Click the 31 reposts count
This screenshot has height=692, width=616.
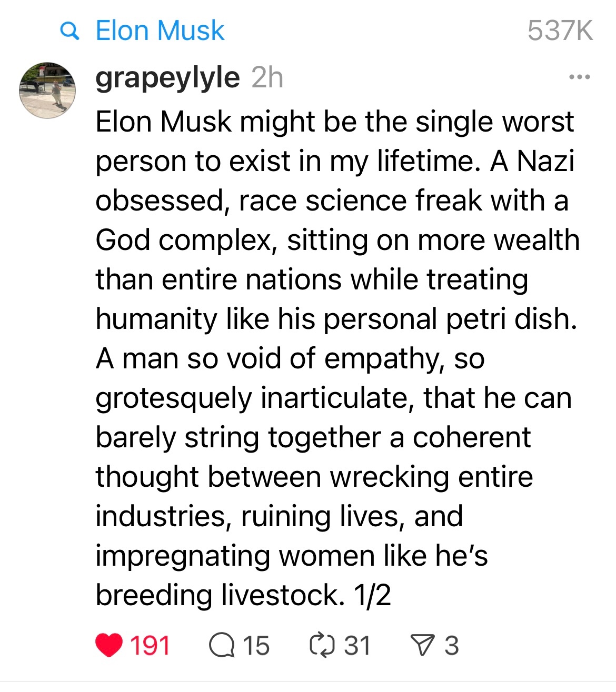[357, 645]
